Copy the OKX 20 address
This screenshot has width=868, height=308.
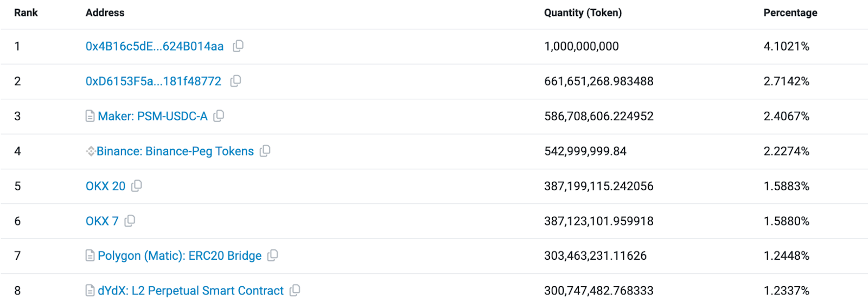click(137, 186)
